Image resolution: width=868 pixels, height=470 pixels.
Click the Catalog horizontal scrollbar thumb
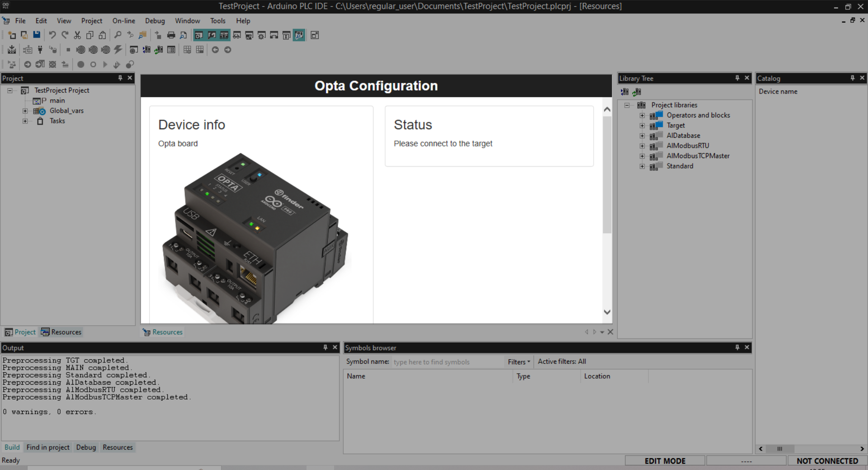[x=780, y=449]
